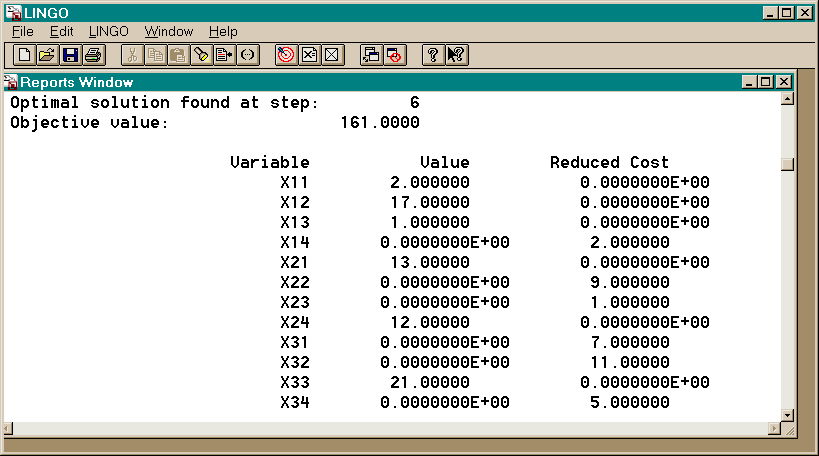The width and height of the screenshot is (819, 456).
Task: Open the LINGO menu
Action: 109,31
